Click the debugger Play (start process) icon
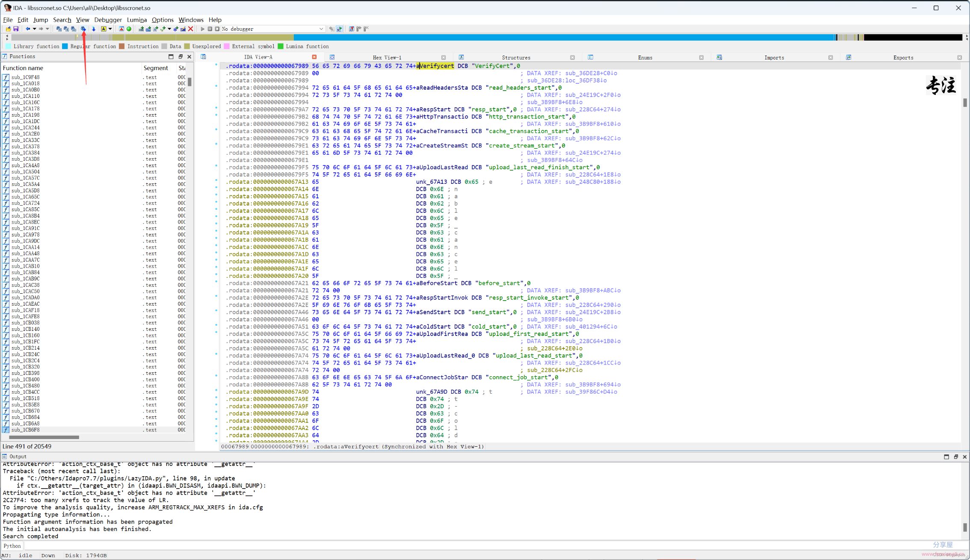 pos(203,29)
